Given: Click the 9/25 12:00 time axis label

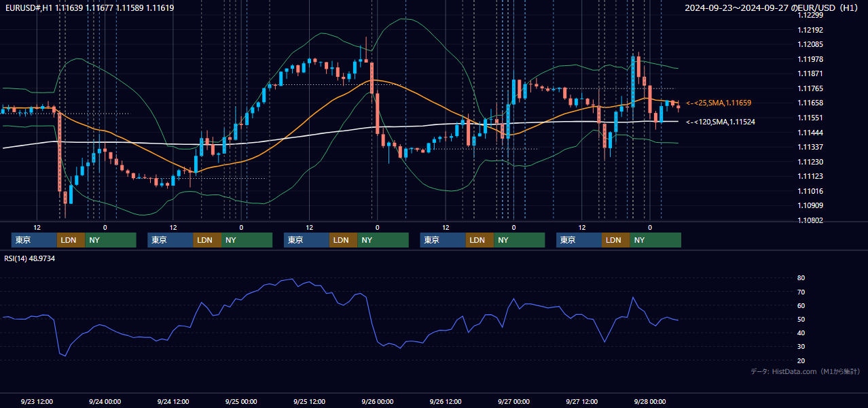Looking at the screenshot, I should (309, 401).
